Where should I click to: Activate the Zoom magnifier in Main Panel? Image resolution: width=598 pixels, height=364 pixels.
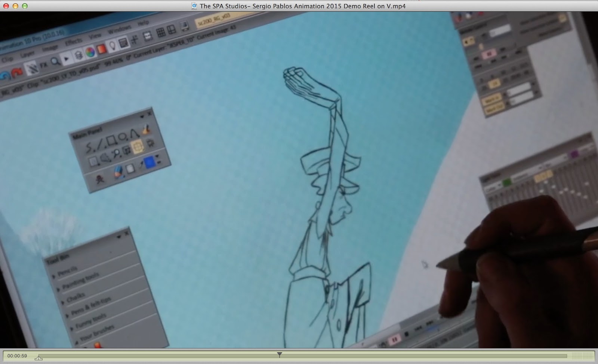(x=117, y=152)
